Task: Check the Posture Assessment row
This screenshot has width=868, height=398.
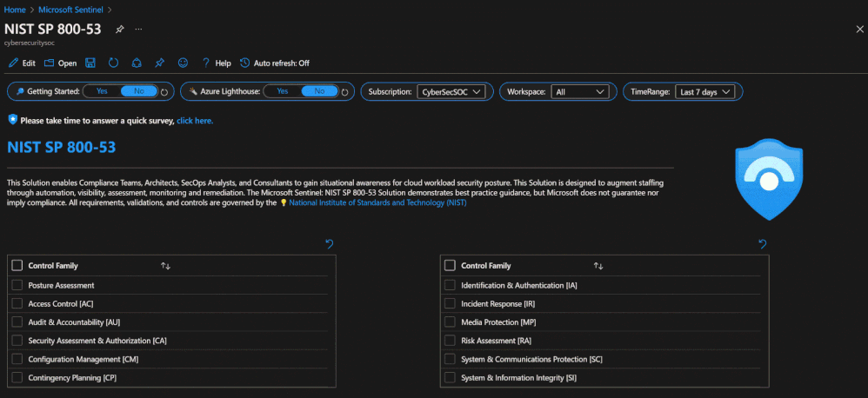Action: click(17, 285)
